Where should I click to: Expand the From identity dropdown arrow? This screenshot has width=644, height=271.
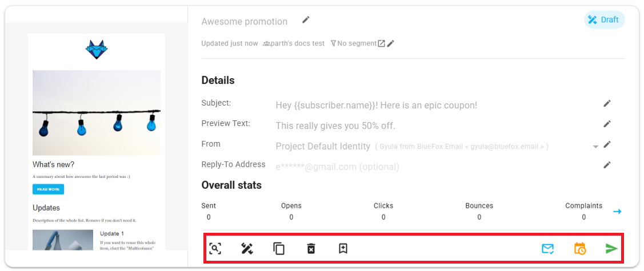click(595, 147)
